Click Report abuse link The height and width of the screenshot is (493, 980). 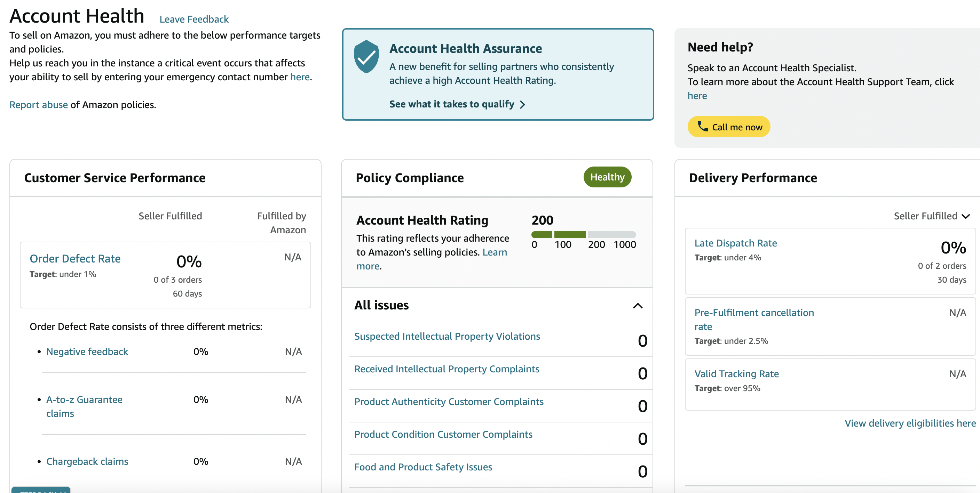(x=38, y=105)
